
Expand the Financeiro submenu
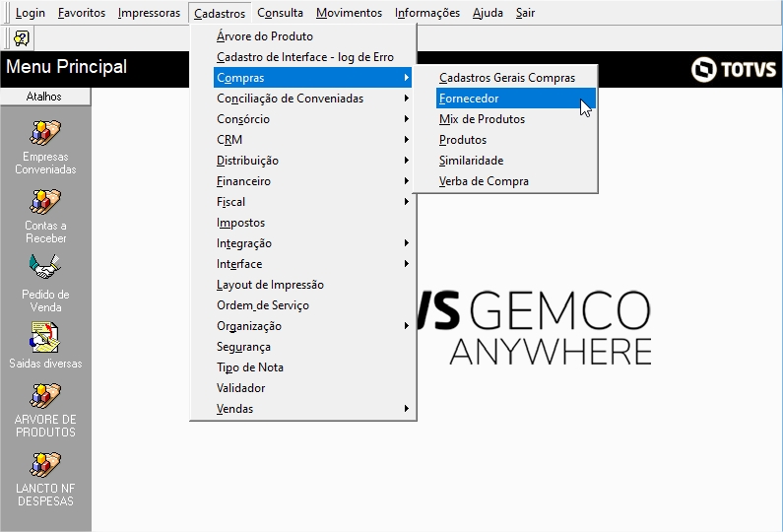(312, 181)
